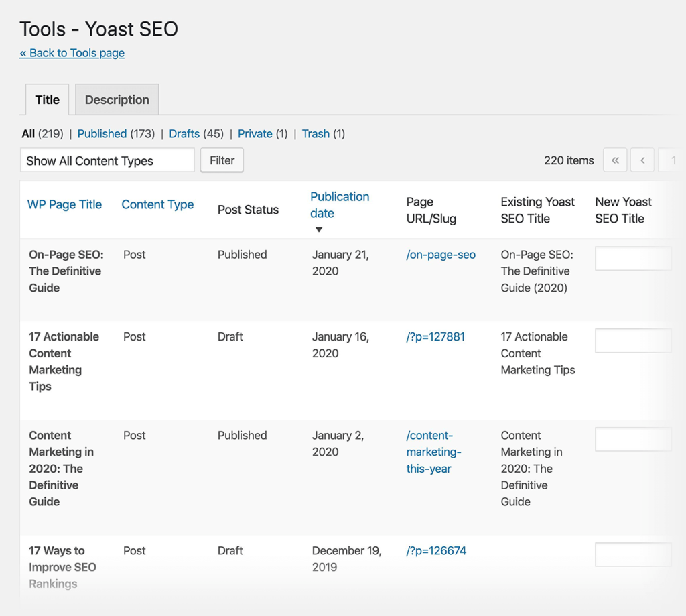Click the Filter button
The width and height of the screenshot is (686, 616).
[x=222, y=160]
